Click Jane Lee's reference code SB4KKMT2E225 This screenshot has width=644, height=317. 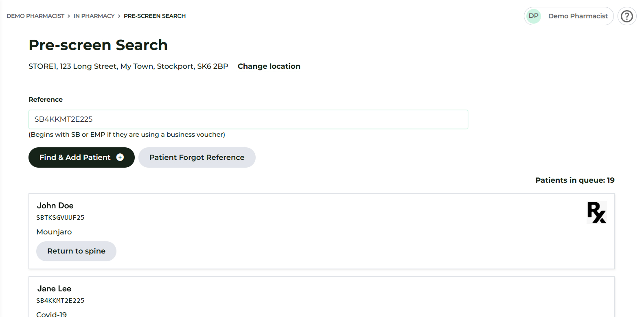tap(60, 301)
